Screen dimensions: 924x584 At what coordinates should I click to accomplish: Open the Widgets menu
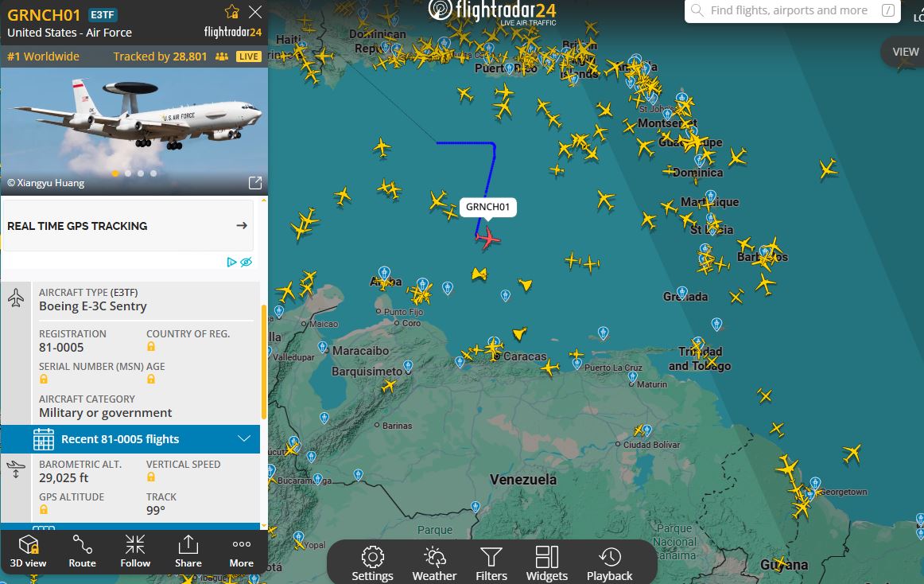click(547, 563)
